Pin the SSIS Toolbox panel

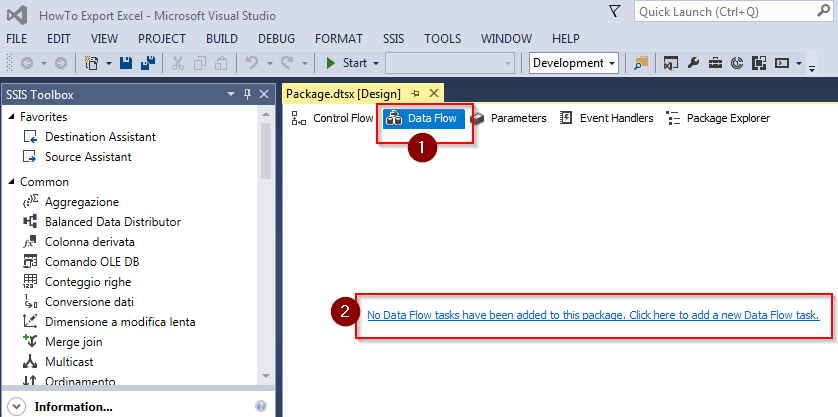(x=247, y=95)
